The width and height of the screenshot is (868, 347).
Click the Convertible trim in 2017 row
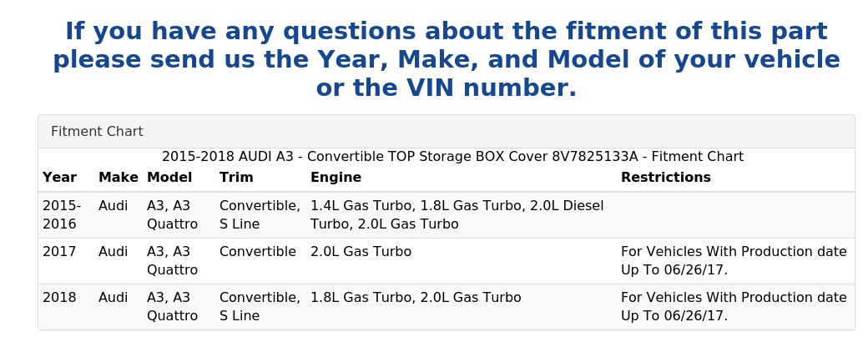[x=257, y=252]
